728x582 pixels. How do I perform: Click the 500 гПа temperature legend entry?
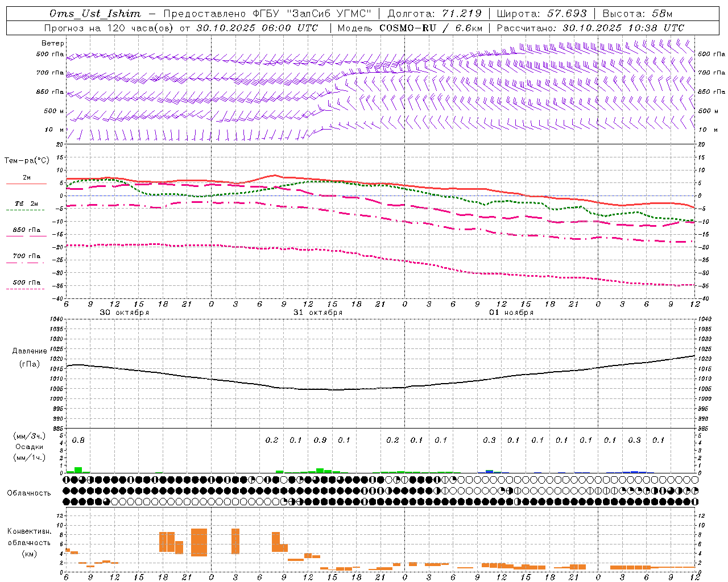tap(27, 282)
